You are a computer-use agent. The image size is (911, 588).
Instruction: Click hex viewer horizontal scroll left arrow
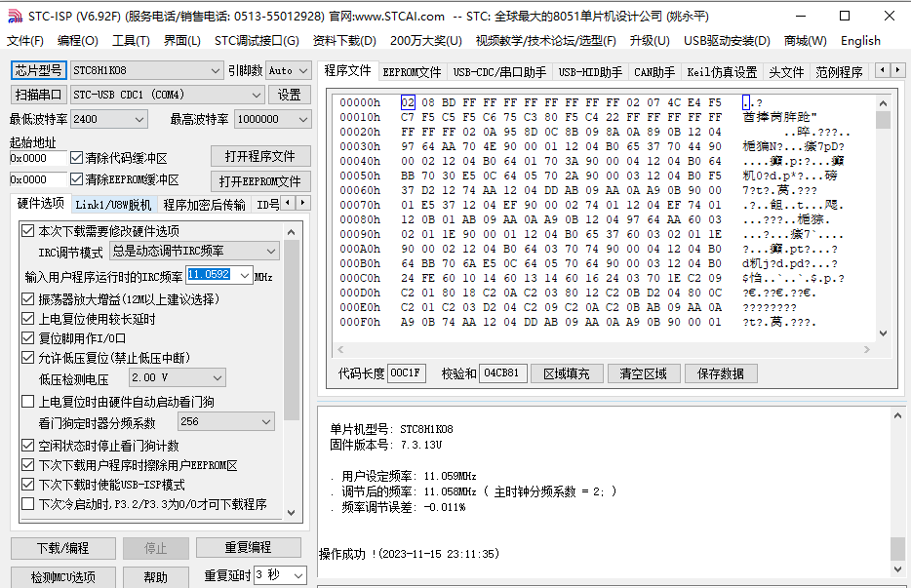click(340, 349)
